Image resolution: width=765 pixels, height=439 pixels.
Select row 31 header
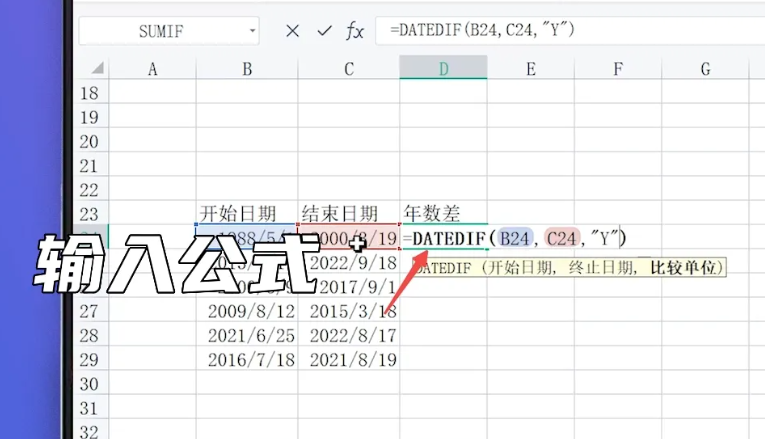coord(89,408)
